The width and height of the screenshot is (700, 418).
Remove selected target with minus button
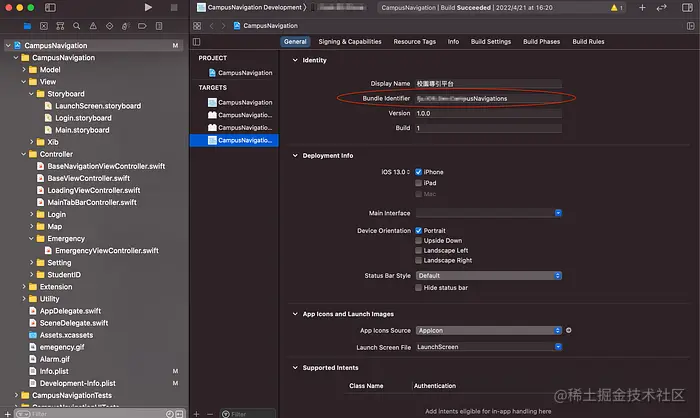(210, 414)
